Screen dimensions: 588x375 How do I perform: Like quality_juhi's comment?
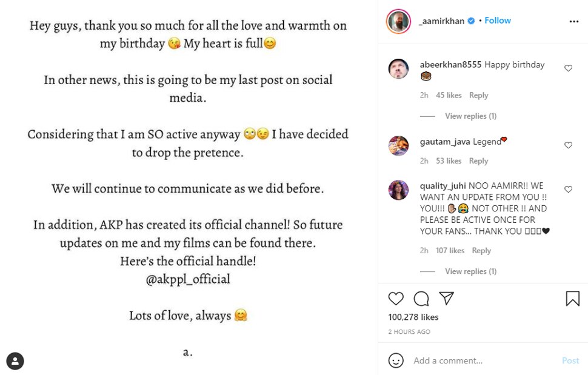pyautogui.click(x=568, y=190)
